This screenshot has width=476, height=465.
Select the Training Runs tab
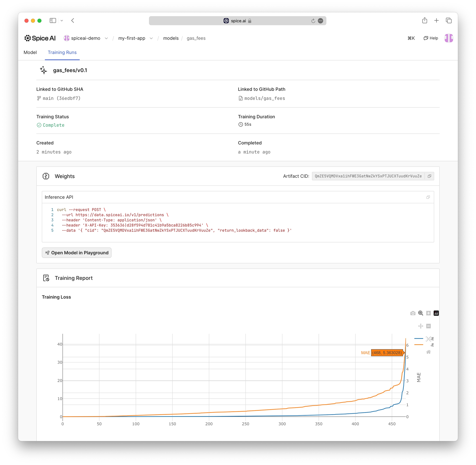click(62, 52)
